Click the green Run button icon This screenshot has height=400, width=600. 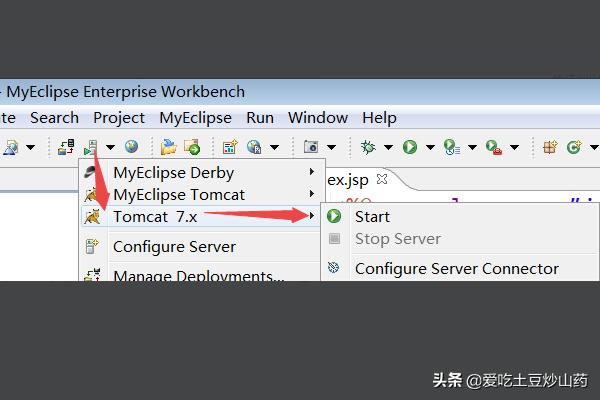[x=410, y=147]
